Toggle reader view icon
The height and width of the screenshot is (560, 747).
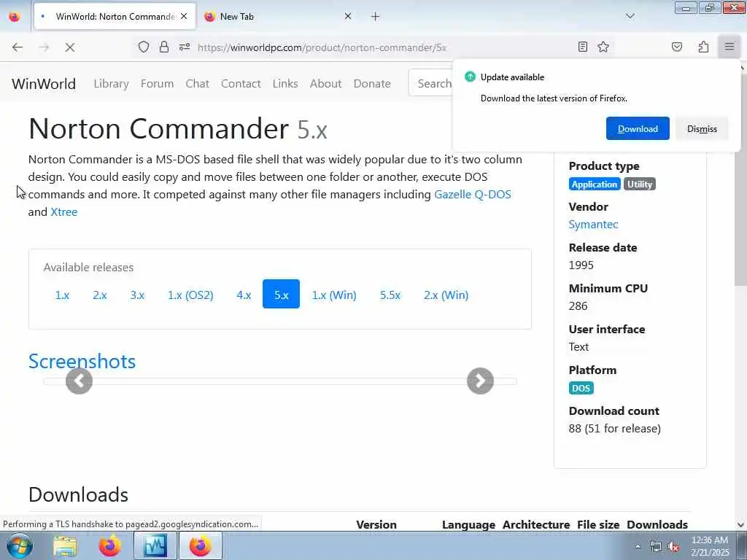coord(582,47)
